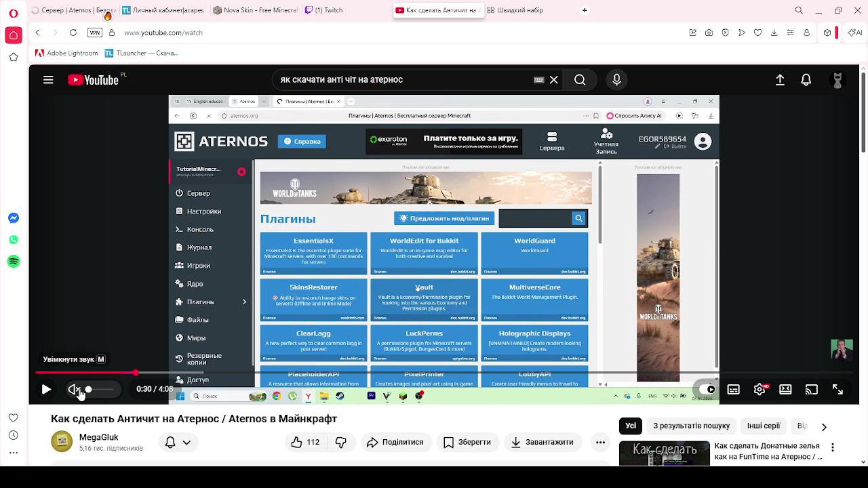Viewport: 868px width, 488px height.
Task: Cast video to a TV
Action: [x=812, y=389]
